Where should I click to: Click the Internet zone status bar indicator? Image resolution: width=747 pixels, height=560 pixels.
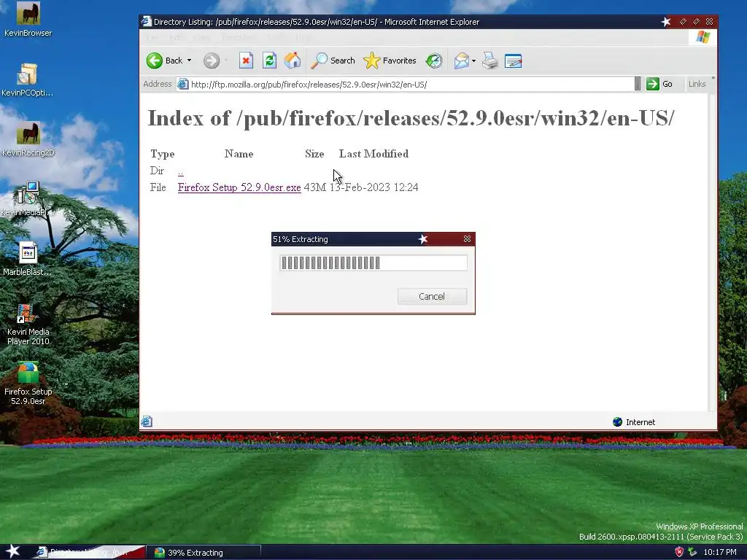tap(634, 422)
